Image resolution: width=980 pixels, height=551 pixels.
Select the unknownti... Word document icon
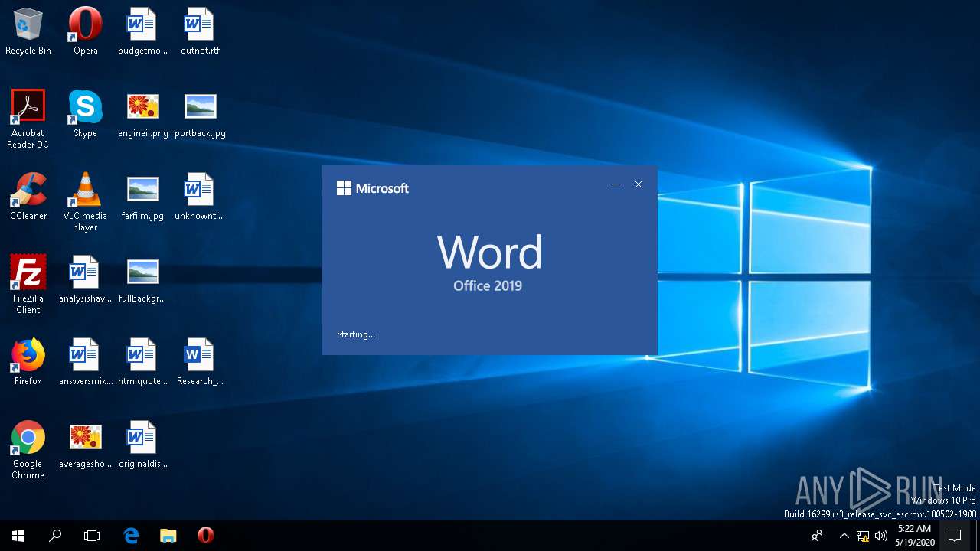tap(200, 197)
